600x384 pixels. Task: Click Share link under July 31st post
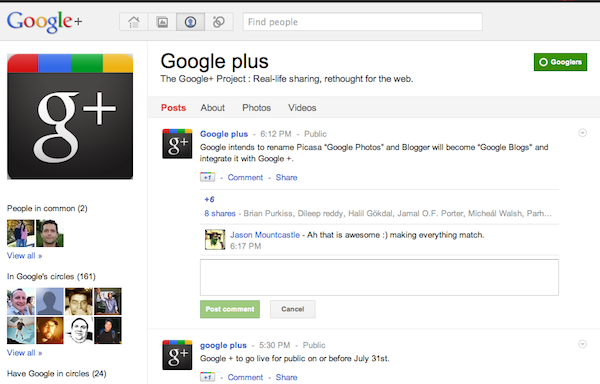tap(286, 377)
